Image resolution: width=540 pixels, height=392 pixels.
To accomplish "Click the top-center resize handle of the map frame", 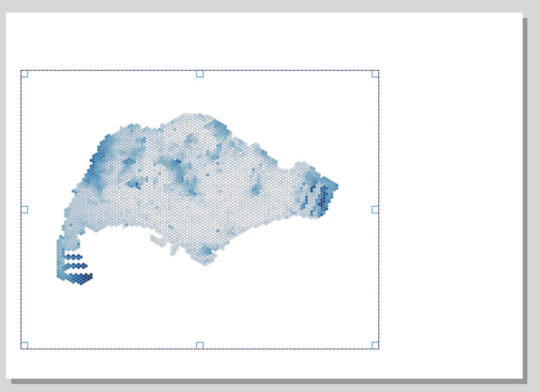I will pos(200,74).
